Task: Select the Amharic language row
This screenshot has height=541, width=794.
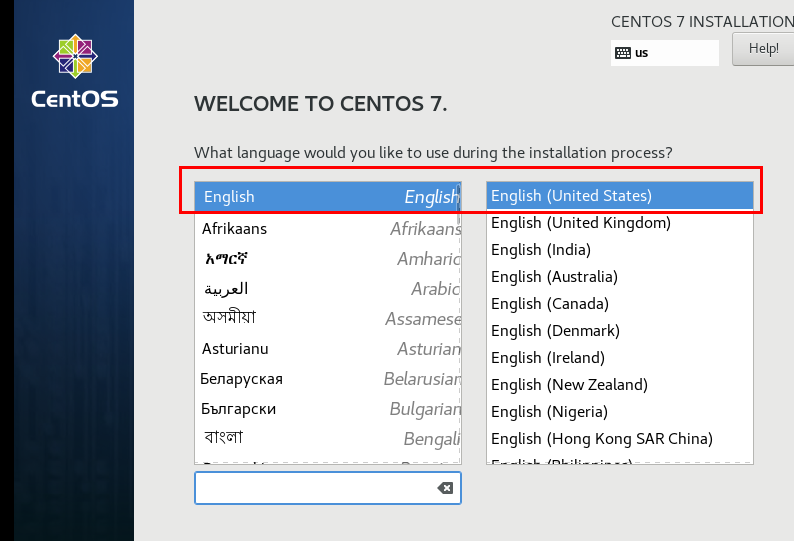Action: (x=327, y=259)
